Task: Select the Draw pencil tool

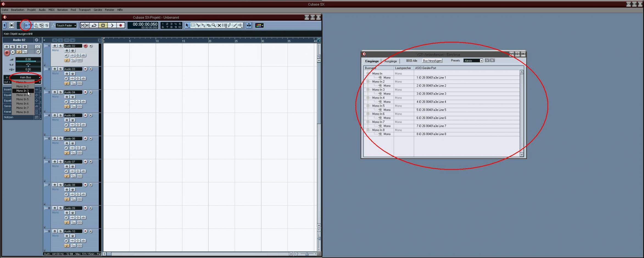Action: (x=230, y=25)
